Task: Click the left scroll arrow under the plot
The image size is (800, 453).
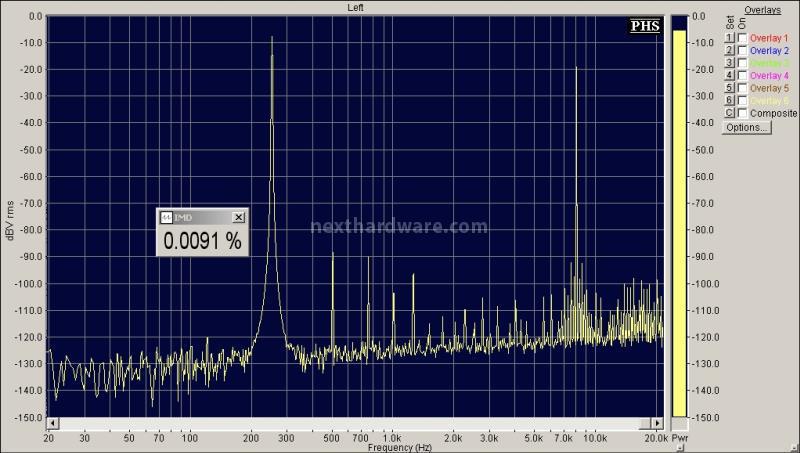Action: [x=53, y=423]
